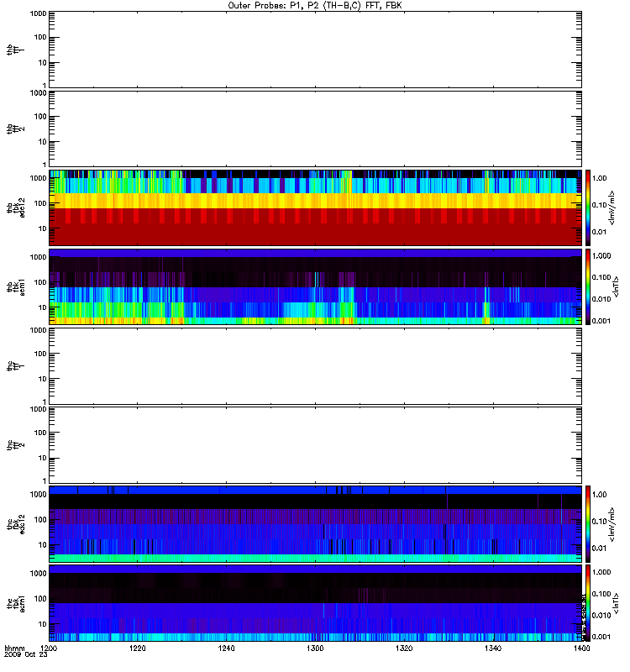
Task: Click the 1.00 value on thb edc12 color bar
Action: pos(599,178)
